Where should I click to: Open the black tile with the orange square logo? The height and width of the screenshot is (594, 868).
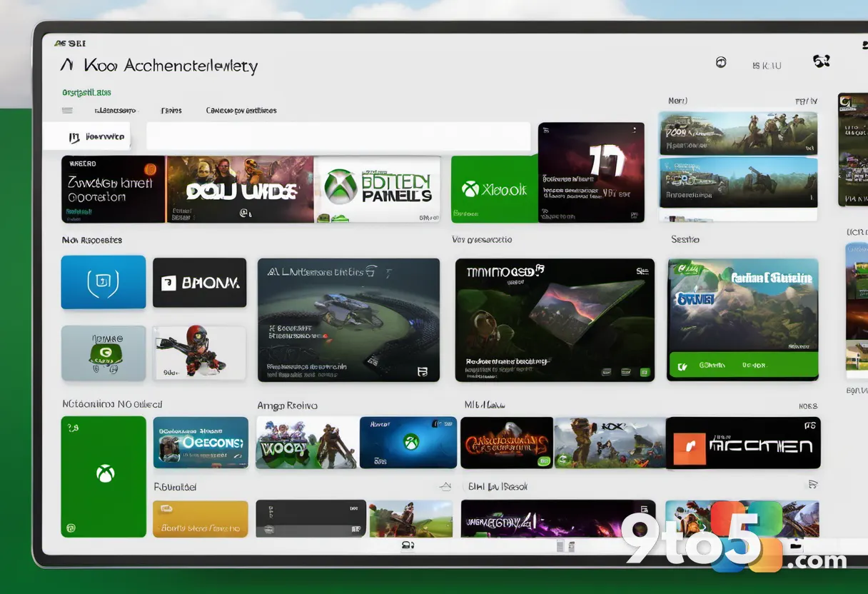click(x=743, y=443)
